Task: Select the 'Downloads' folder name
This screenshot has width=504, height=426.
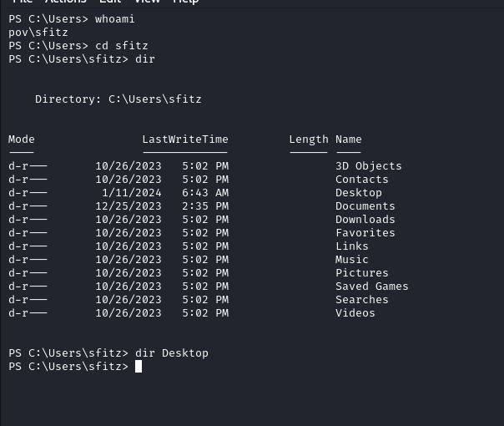Action: pos(365,220)
